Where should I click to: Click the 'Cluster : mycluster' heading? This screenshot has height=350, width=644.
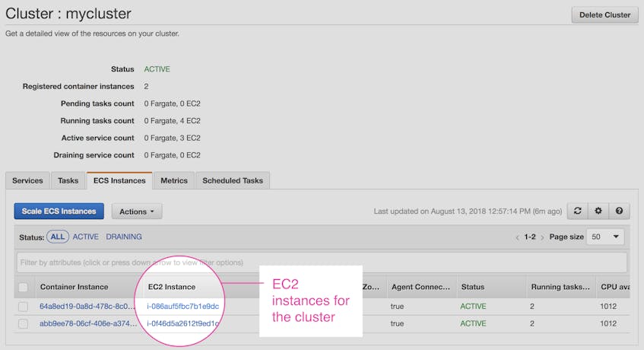coord(68,14)
